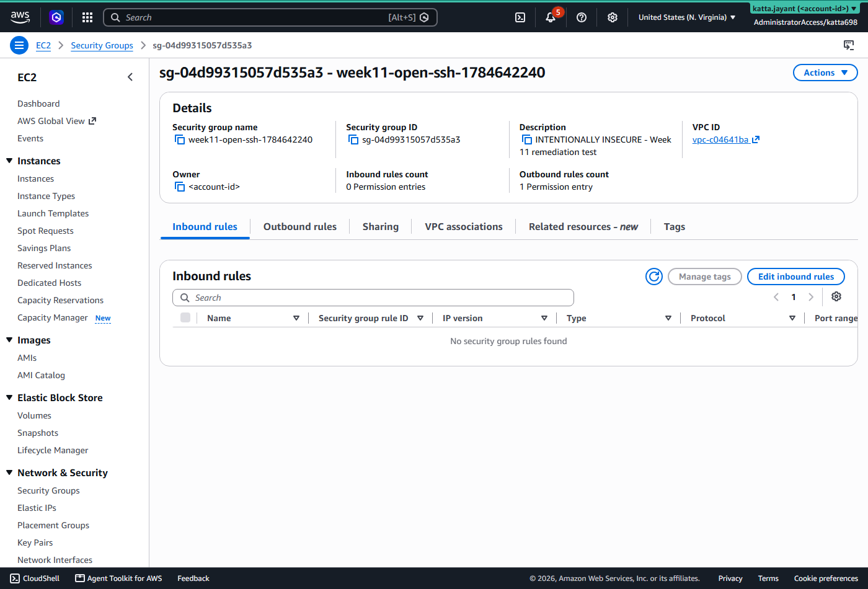Screen dimensions: 868x589
Task: Open the Services grid menu icon
Action: coord(87,17)
